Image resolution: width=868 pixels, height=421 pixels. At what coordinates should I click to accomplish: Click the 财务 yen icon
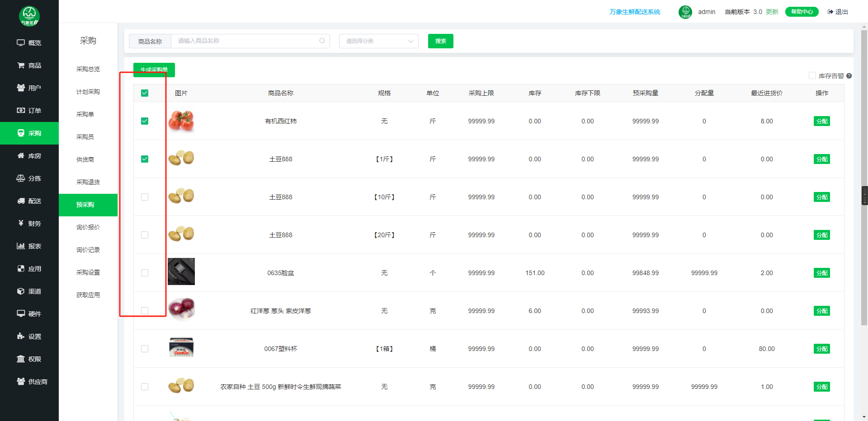[21, 223]
